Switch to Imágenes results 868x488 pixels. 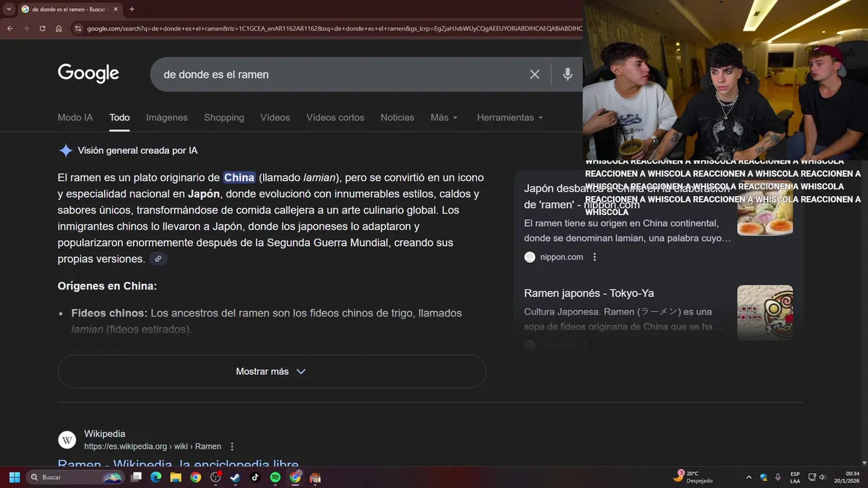click(167, 117)
